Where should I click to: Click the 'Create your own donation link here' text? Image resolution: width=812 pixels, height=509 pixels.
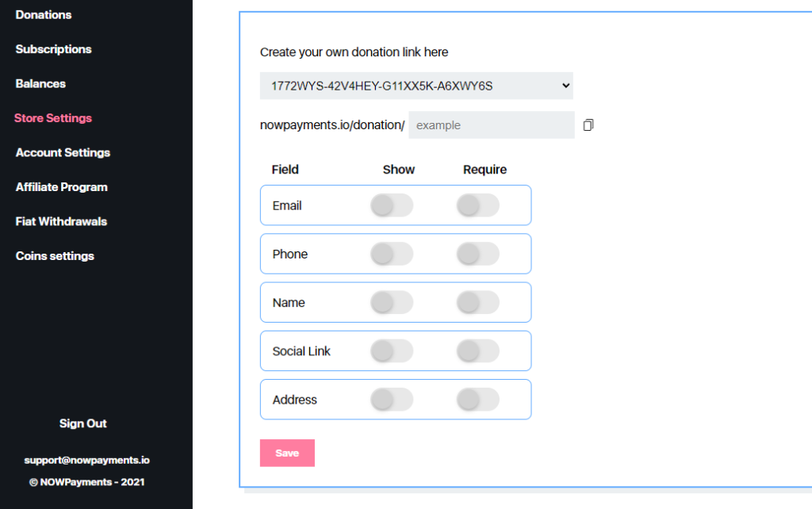[x=354, y=52]
